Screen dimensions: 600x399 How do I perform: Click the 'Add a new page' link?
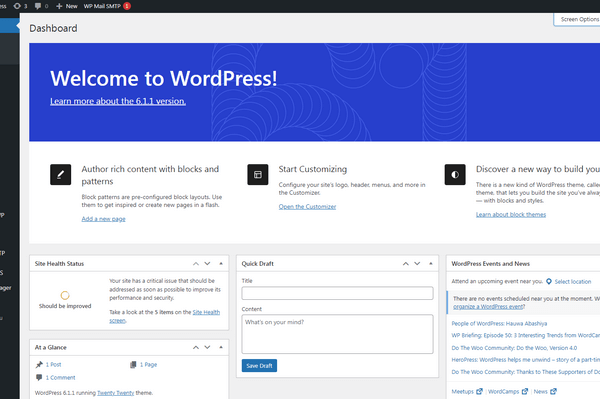click(103, 219)
